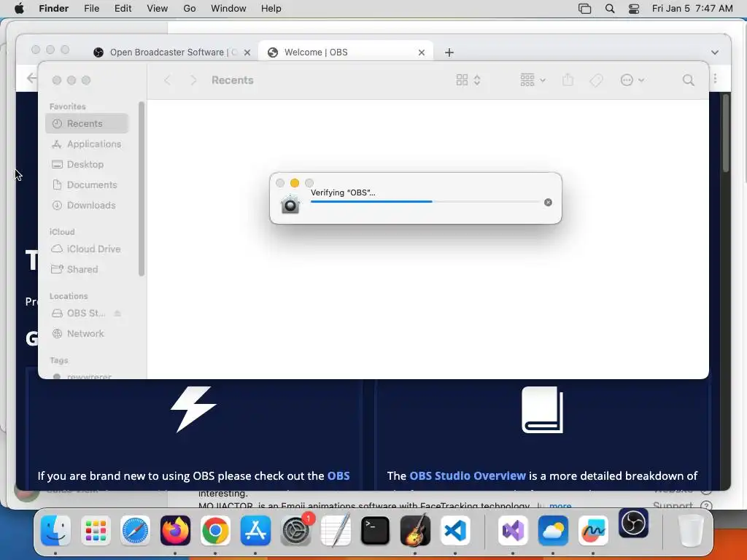The image size is (747, 560).
Task: Select Documents in the Finder sidebar
Action: pos(88,184)
